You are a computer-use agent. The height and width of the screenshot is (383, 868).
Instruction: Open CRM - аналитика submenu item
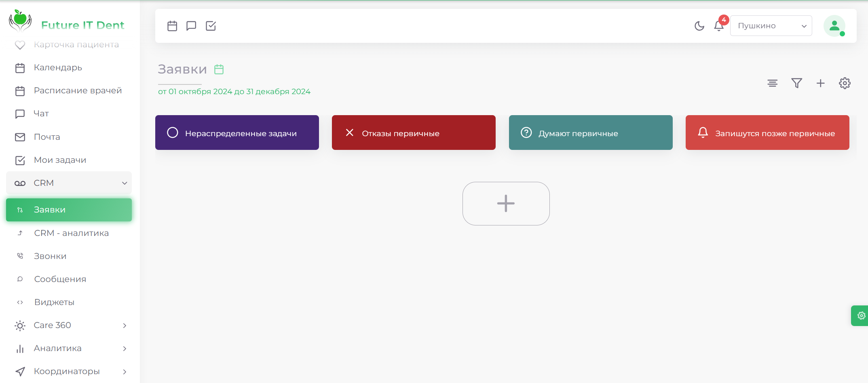(x=69, y=233)
